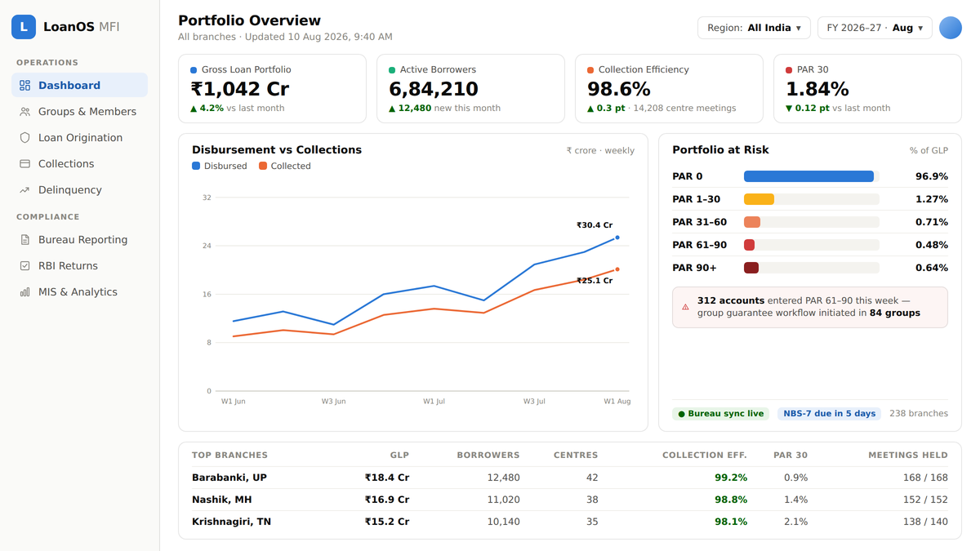Click the 138 / 140 meetings value
Screen dimensions: 980x551
point(925,522)
